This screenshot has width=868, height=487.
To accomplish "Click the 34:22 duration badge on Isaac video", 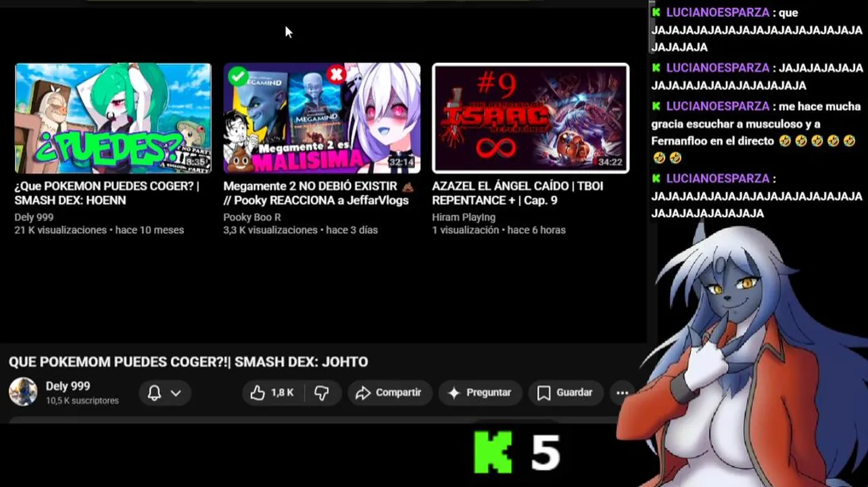I will pyautogui.click(x=610, y=162).
